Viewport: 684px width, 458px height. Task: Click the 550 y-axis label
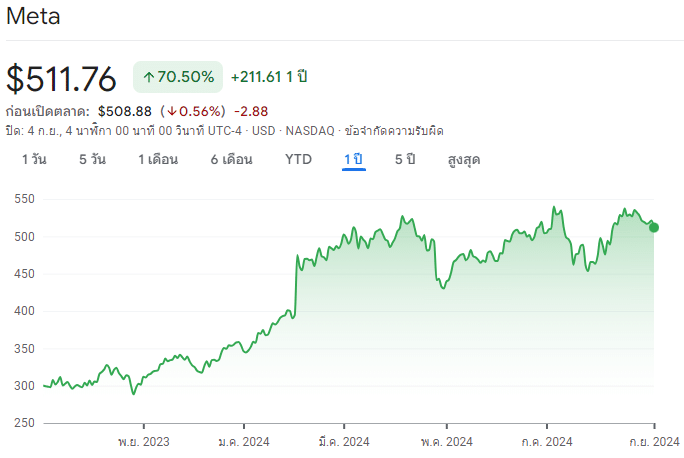tap(24, 199)
